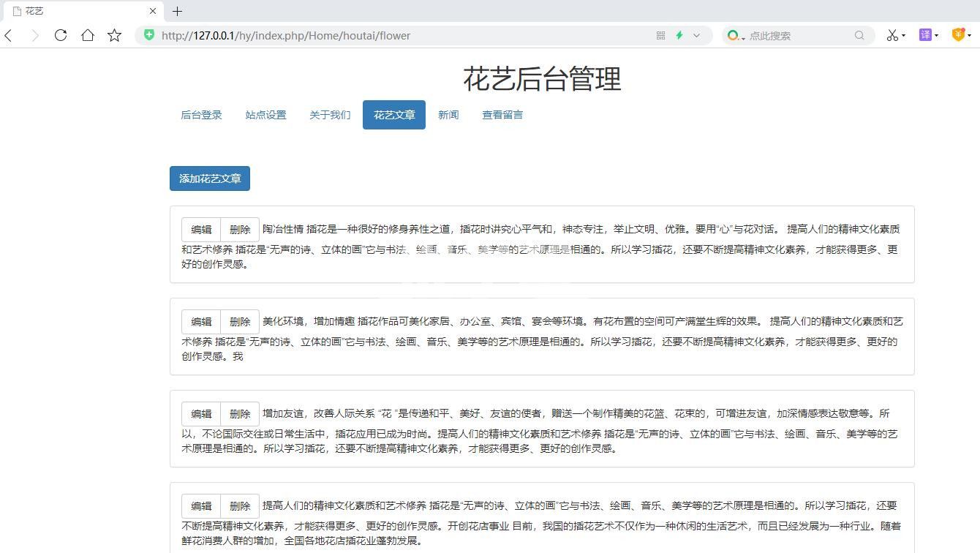Click 删除 on the 美化环境 article
This screenshot has width=980, height=553.
240,322
